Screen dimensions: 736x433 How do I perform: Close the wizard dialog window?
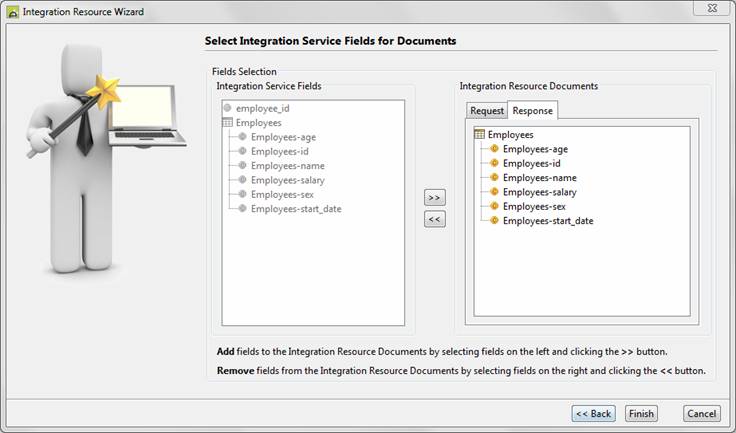709,10
